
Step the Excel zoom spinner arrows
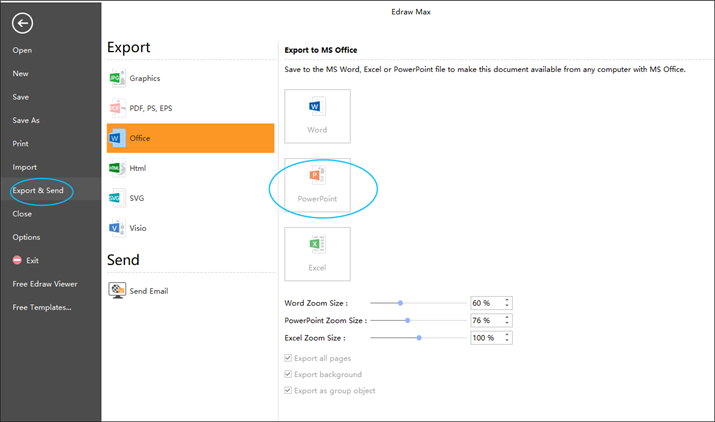(507, 338)
